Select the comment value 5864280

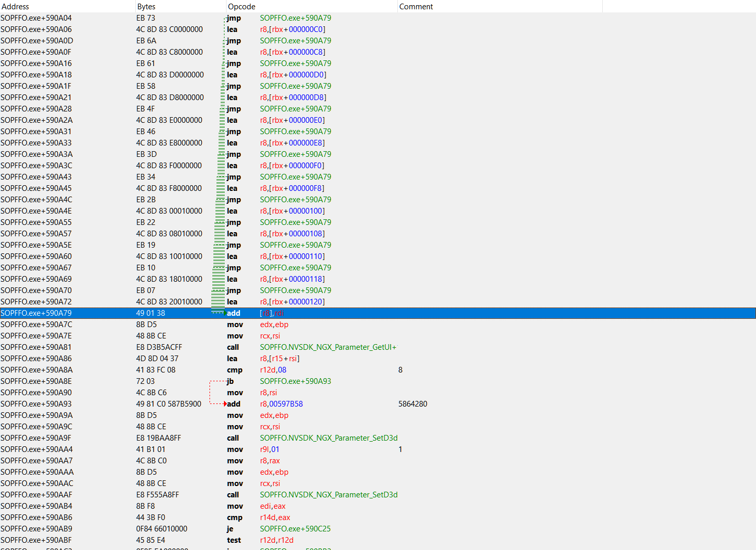click(x=413, y=404)
